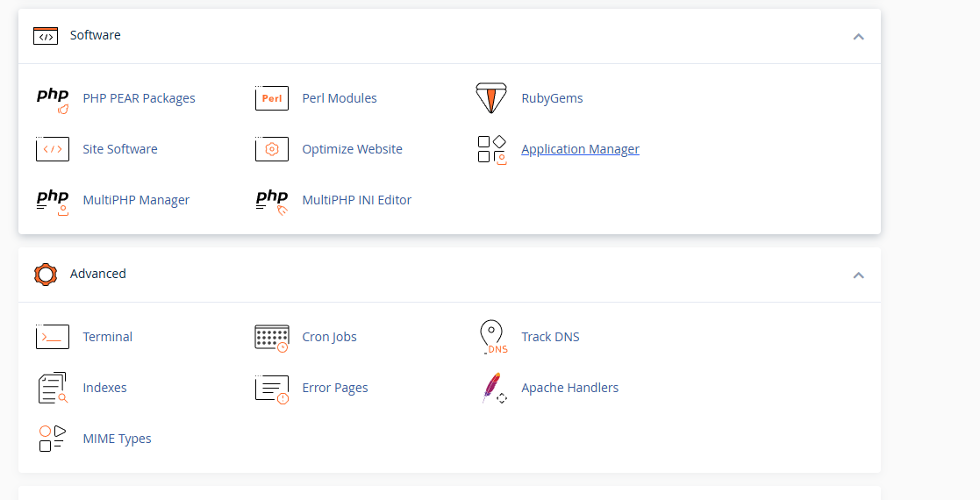Image resolution: width=980 pixels, height=500 pixels.
Task: Open the PHP PEAR Packages icon
Action: click(53, 99)
